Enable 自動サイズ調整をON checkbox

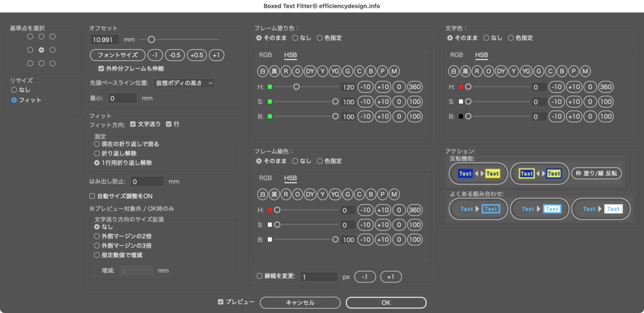point(121,196)
